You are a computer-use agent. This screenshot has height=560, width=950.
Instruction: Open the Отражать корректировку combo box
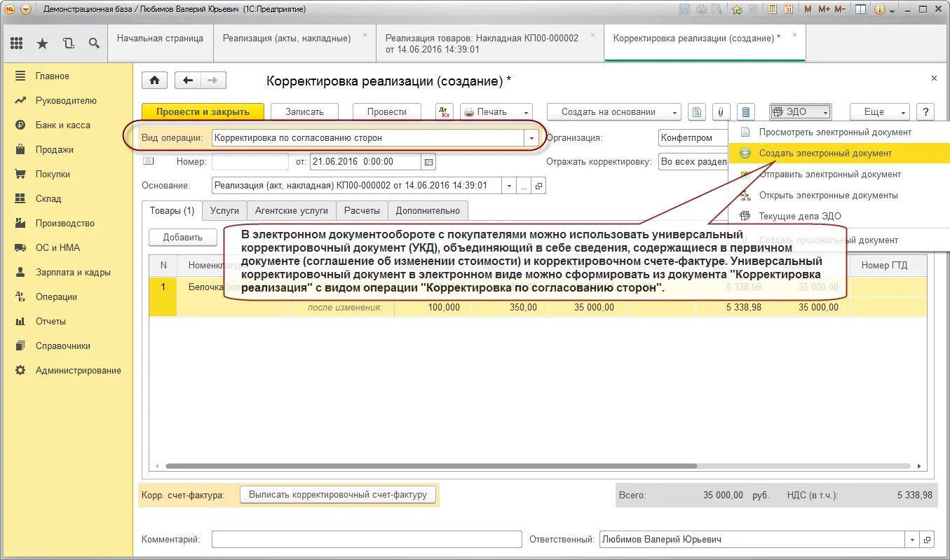693,162
